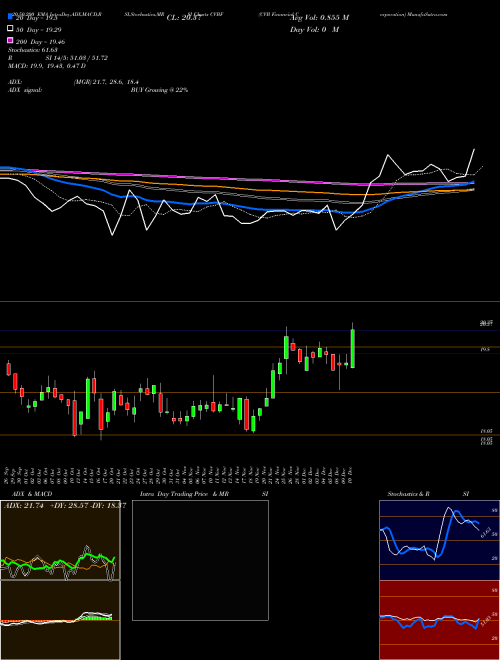Click the 'ADX: 21.74 +DY: 28.57 -DY: 18.37' header

pyautogui.click(x=65, y=506)
